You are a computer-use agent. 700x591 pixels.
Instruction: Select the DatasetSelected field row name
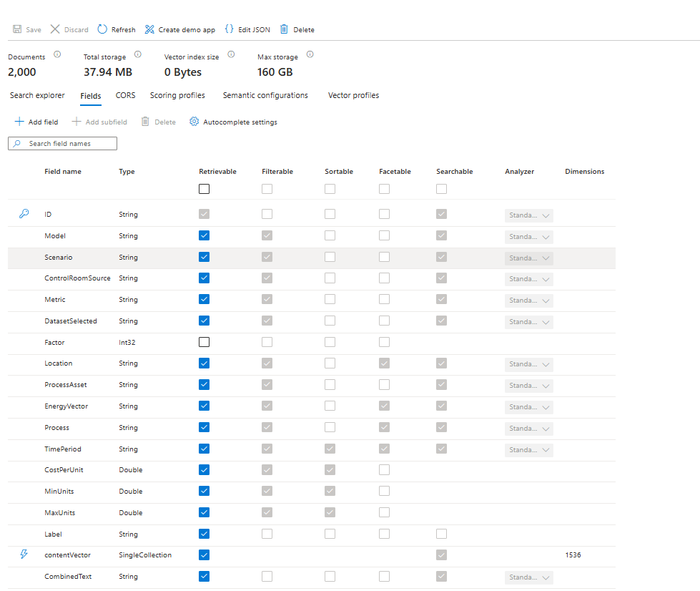71,321
